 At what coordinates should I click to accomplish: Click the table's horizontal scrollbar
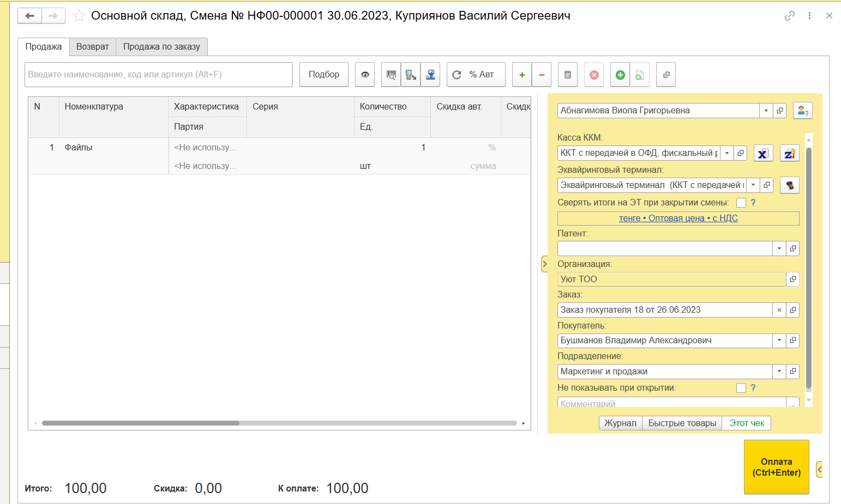coord(141,423)
